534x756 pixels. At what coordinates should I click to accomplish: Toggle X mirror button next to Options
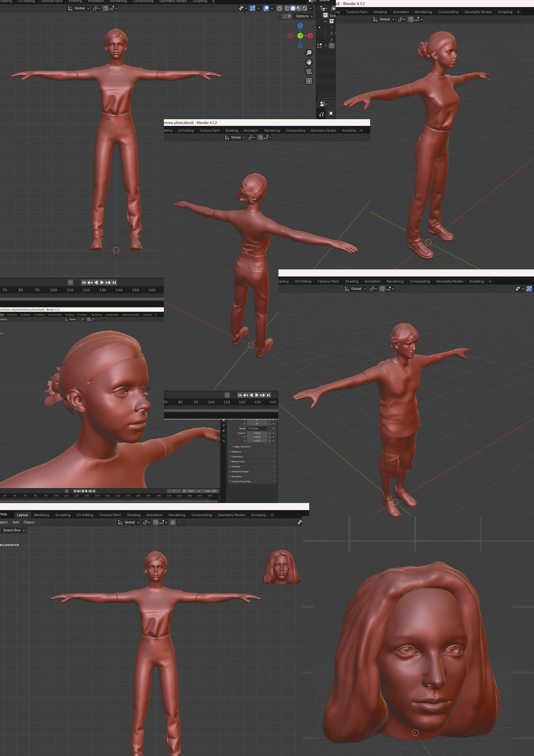[289, 16]
